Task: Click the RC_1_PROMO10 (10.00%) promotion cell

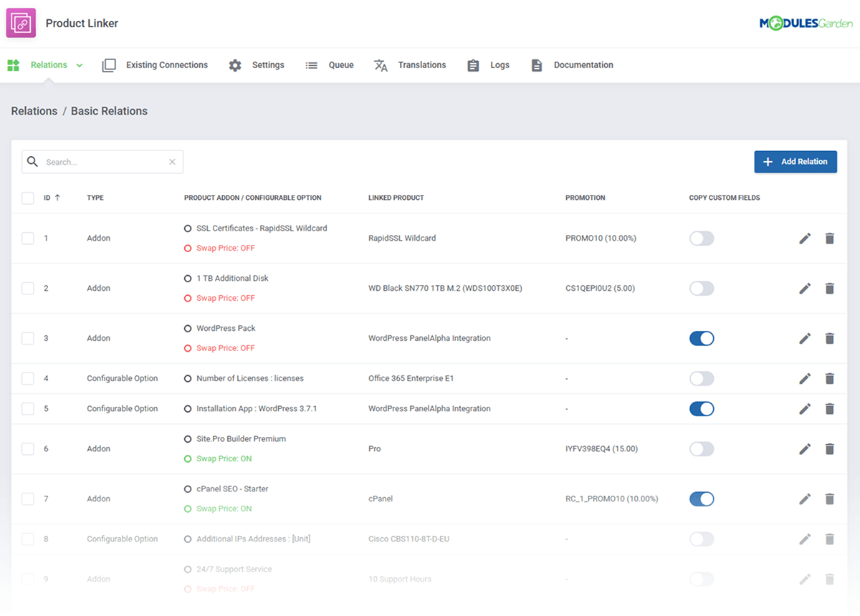Action: pos(612,499)
